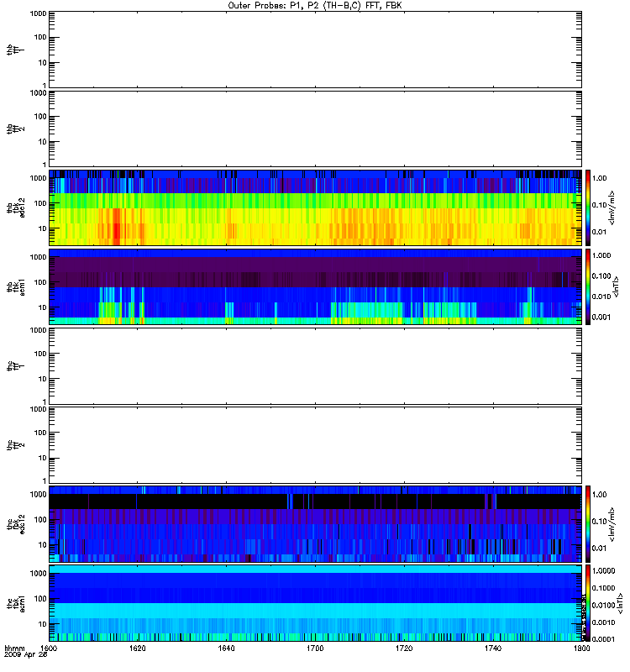The height and width of the screenshot is (672, 630).
Task: Click the '1740' time axis label
Action: pyautogui.click(x=493, y=648)
